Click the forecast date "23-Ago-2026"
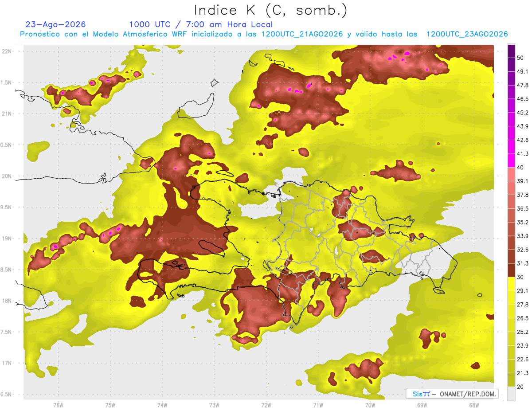The height and width of the screenshot is (411, 532). tap(56, 24)
